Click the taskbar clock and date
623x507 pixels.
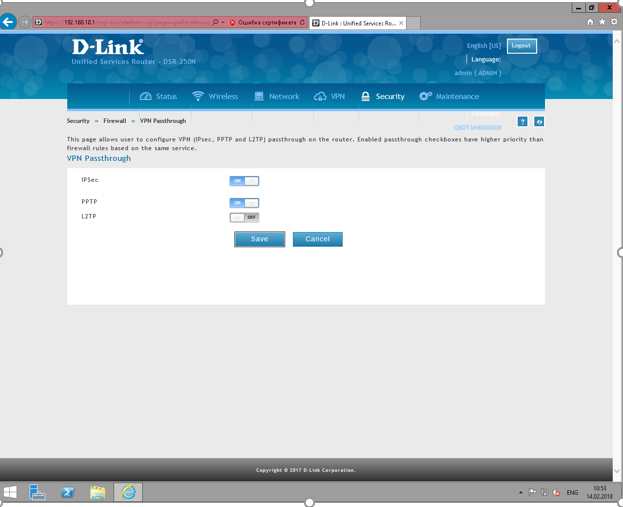600,492
